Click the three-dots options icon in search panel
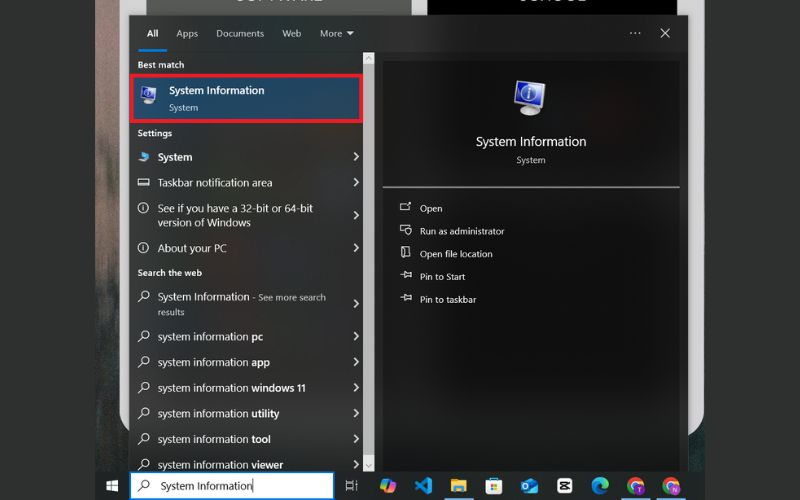 coord(635,33)
